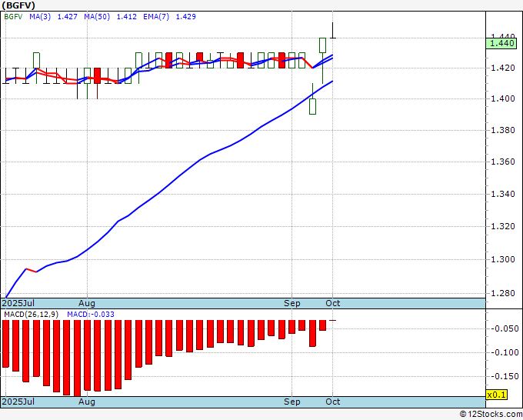This screenshot has width=523, height=420.
Task: Select the MA(3) legend label
Action: [x=40, y=17]
